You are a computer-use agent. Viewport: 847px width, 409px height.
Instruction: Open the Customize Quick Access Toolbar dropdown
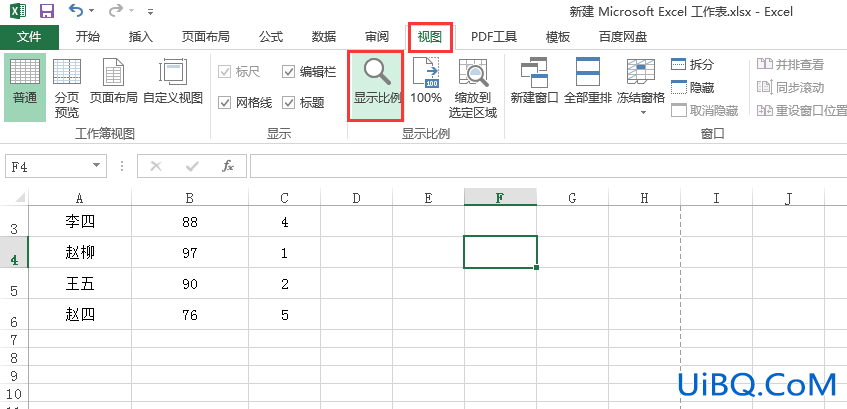[151, 11]
